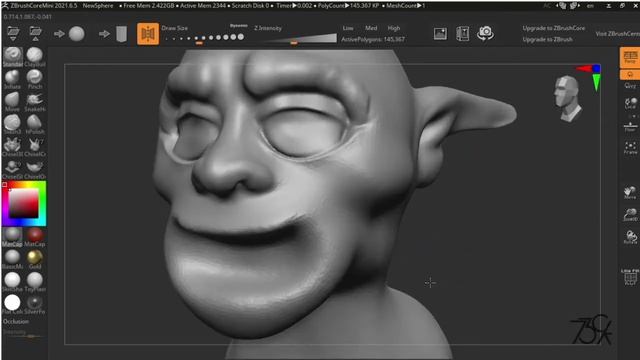Pick a color in the color square
This screenshot has height=360, width=640.
tap(24, 204)
